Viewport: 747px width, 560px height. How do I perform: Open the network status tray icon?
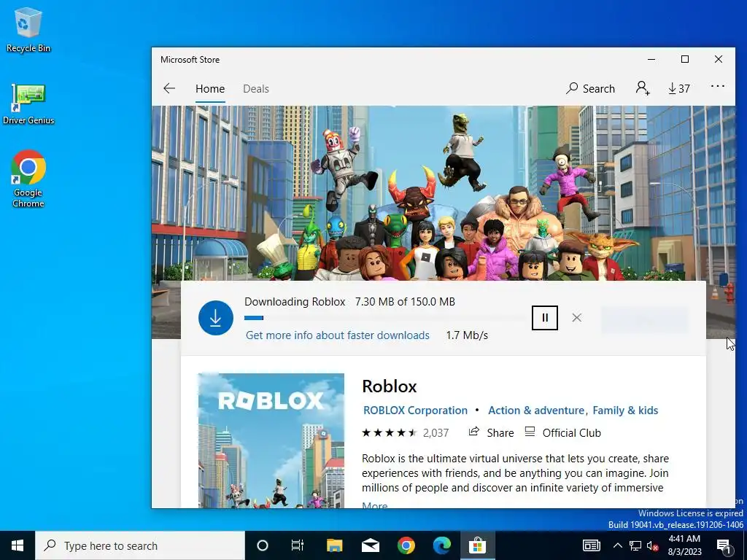635,545
